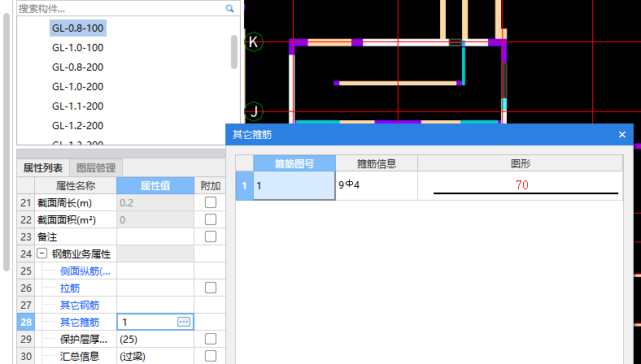Screen dimensions: 641x364
Task: Click the 汇总信息 value (过梁)
Action: point(155,356)
